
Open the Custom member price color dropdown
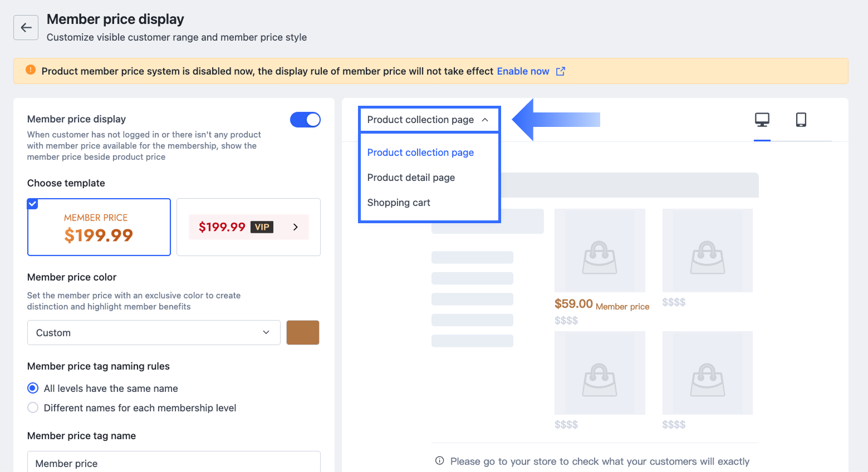click(x=153, y=332)
